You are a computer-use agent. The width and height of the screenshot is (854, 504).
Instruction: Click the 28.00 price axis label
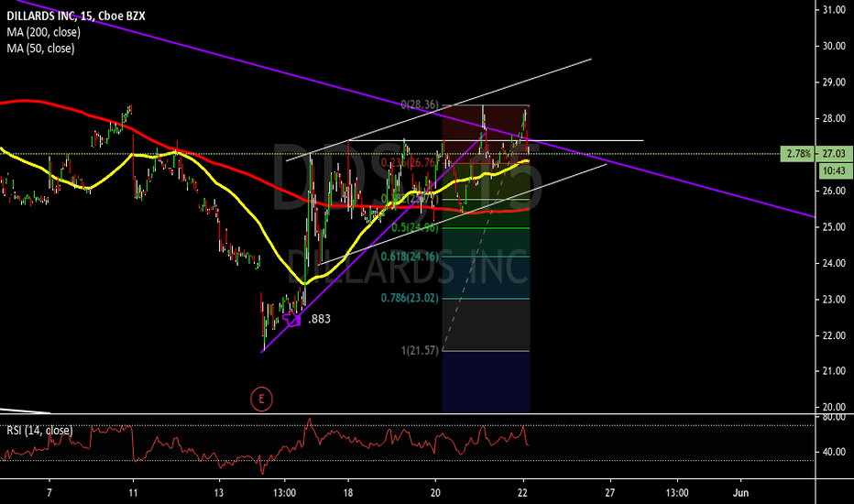tap(834, 118)
